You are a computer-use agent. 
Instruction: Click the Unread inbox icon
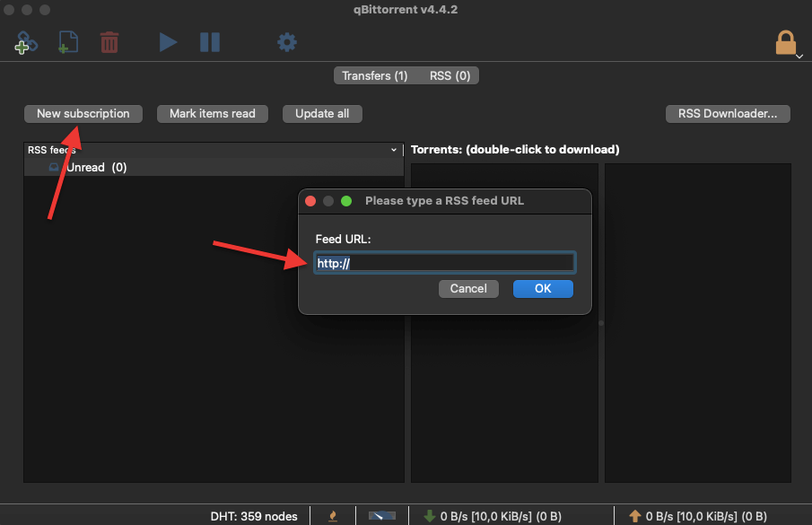pyautogui.click(x=54, y=167)
